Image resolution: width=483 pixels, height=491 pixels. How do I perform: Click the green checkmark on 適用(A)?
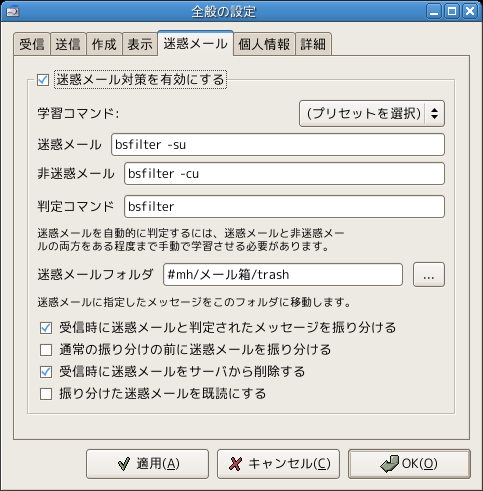[x=124, y=464]
